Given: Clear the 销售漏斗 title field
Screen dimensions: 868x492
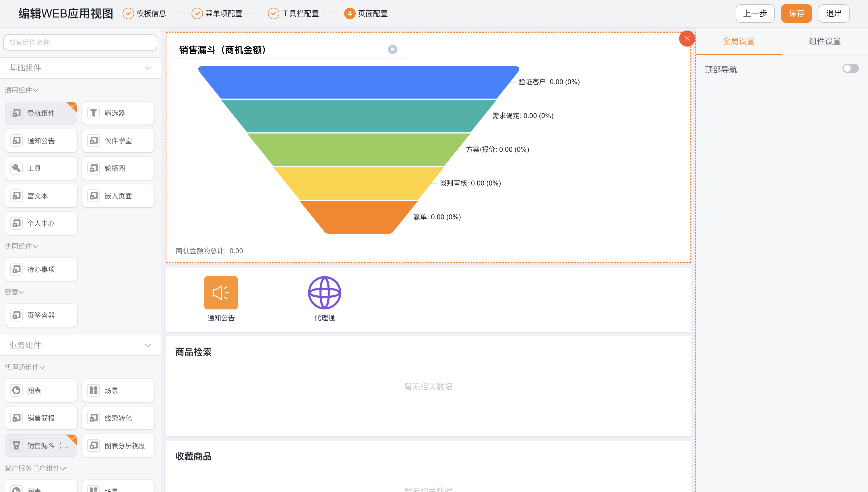Looking at the screenshot, I should tap(392, 50).
